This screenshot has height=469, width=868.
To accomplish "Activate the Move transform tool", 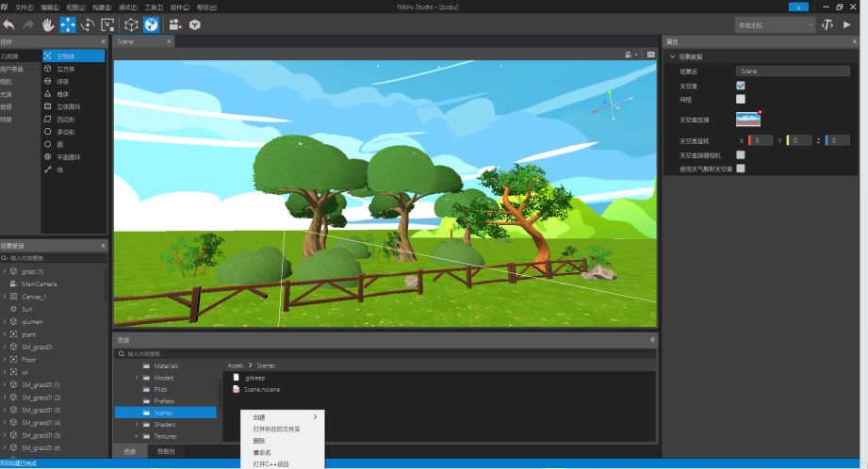I will pos(68,24).
